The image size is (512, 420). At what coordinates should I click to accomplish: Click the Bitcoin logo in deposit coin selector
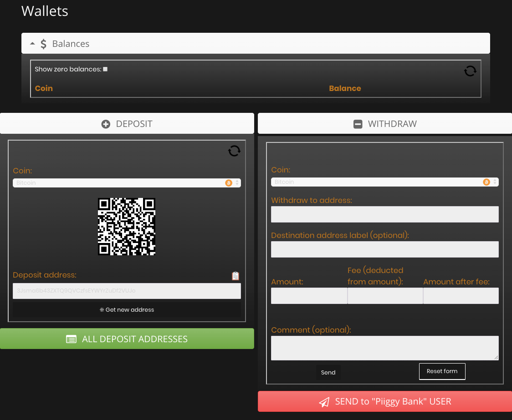click(x=229, y=183)
